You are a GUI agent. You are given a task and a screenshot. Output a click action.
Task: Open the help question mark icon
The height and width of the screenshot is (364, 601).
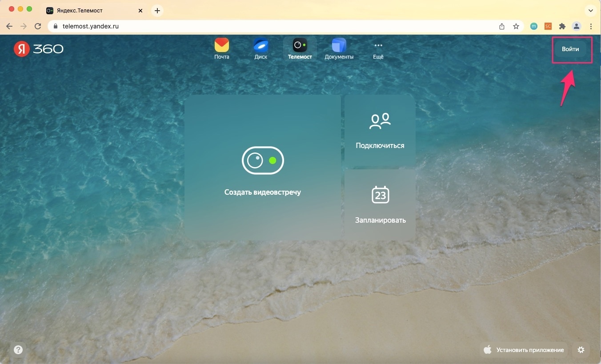tap(18, 350)
